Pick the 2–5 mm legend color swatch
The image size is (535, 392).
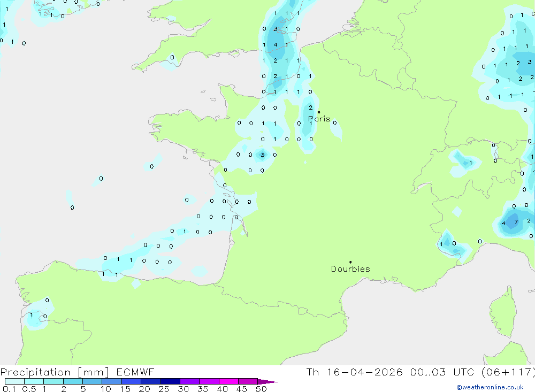pyautogui.click(x=73, y=381)
